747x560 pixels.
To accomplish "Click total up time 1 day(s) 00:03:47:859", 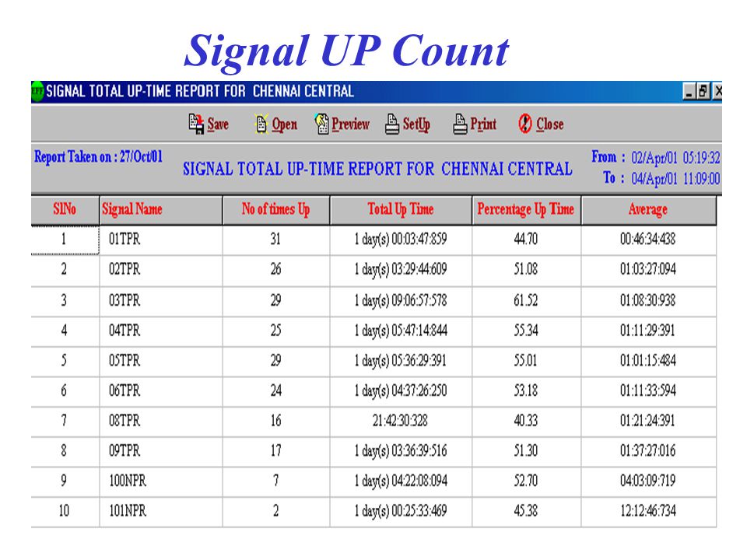I will click(x=401, y=239).
